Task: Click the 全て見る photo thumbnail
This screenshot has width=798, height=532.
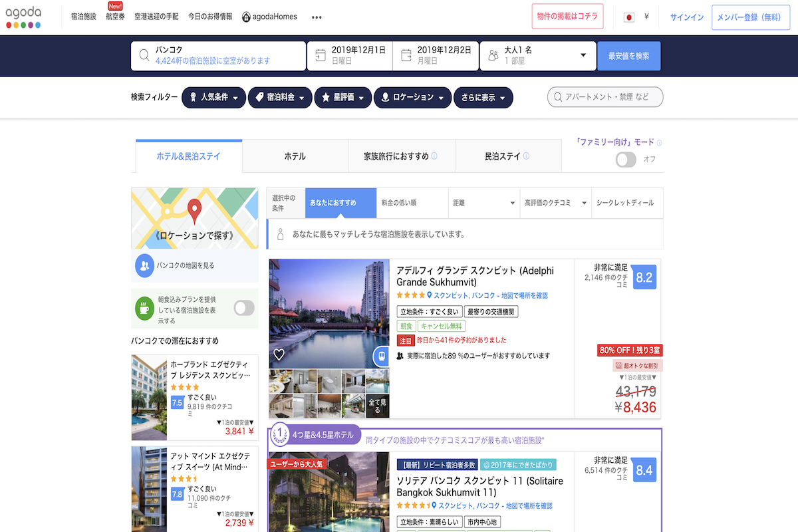Action: [378, 406]
